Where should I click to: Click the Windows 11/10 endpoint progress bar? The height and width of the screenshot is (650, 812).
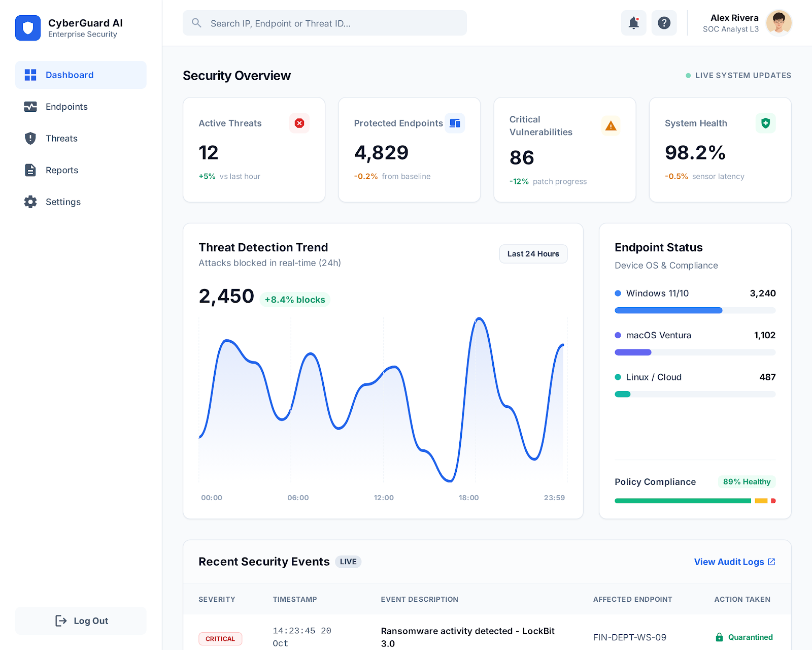pos(695,310)
